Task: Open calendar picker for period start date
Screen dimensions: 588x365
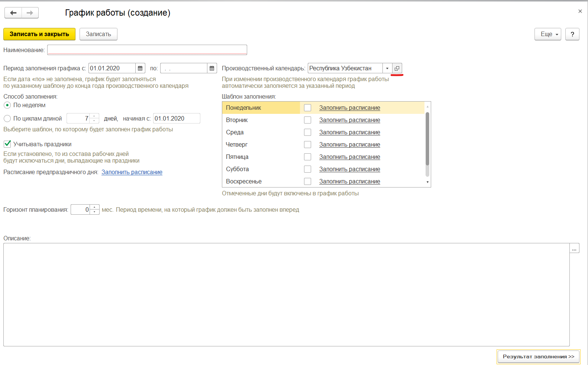Action: [x=140, y=68]
